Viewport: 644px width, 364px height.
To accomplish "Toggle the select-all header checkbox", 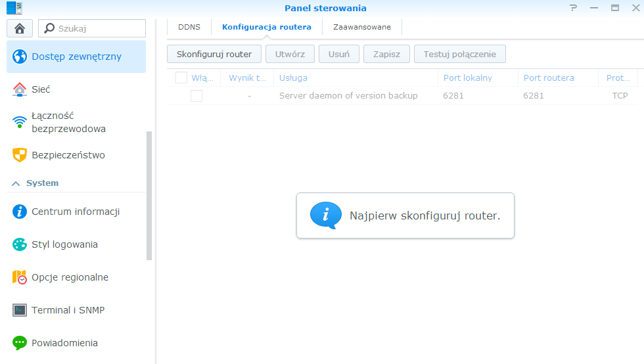I will (x=181, y=78).
